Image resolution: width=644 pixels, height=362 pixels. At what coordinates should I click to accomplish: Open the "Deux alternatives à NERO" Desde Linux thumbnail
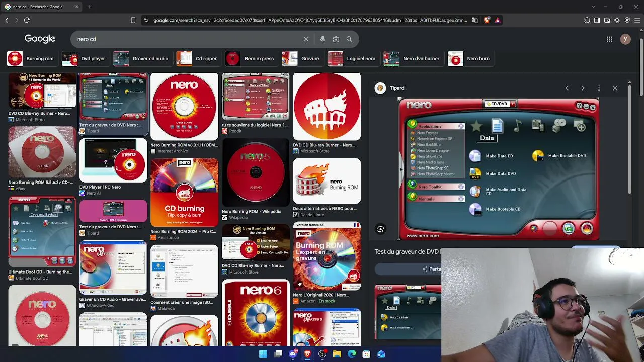point(327,181)
